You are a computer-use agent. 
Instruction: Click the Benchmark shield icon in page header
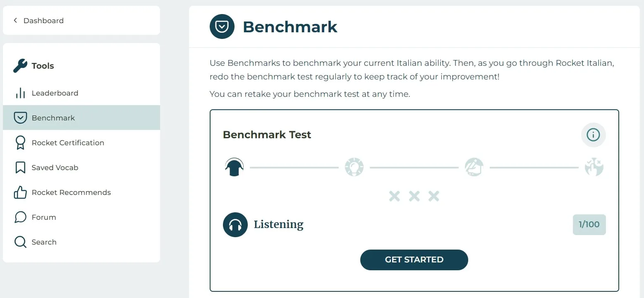point(222,26)
